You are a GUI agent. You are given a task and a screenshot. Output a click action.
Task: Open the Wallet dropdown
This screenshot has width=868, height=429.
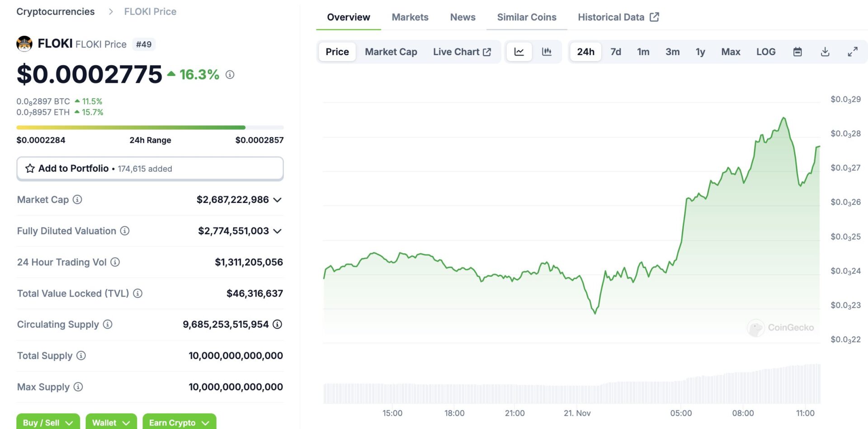[x=111, y=422]
